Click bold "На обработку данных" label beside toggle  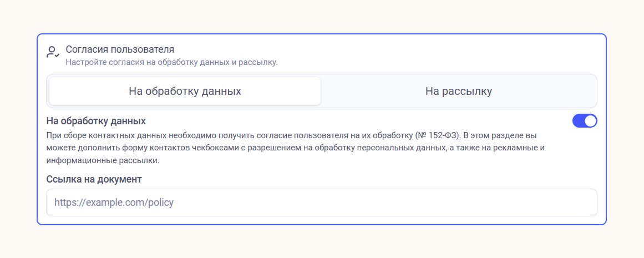coord(96,121)
